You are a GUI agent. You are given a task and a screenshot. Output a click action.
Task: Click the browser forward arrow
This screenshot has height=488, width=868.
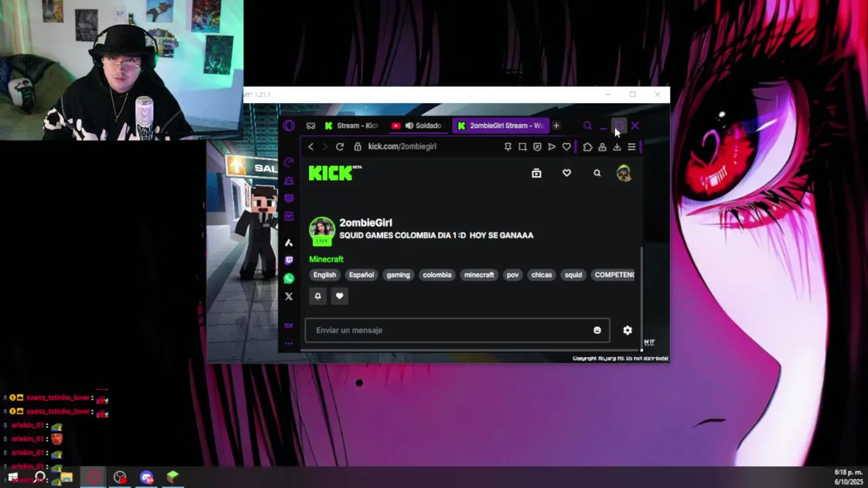point(325,146)
